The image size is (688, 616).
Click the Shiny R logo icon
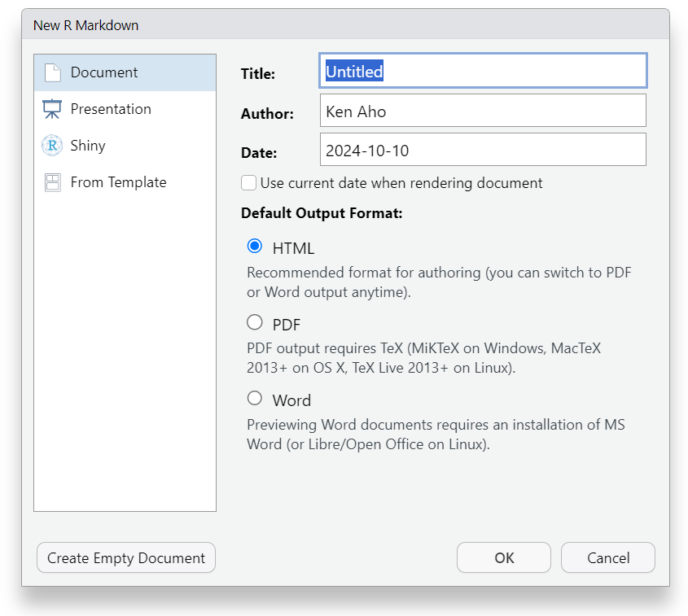[52, 146]
